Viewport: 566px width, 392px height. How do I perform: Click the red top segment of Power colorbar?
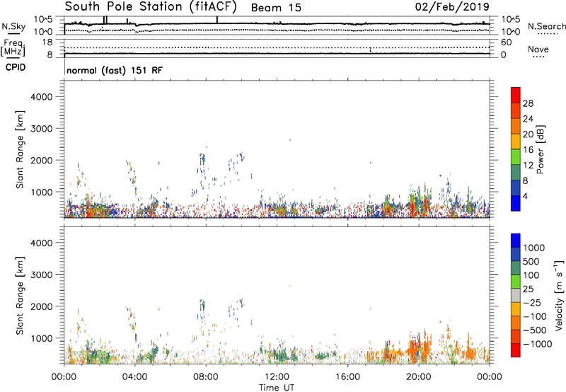point(516,95)
